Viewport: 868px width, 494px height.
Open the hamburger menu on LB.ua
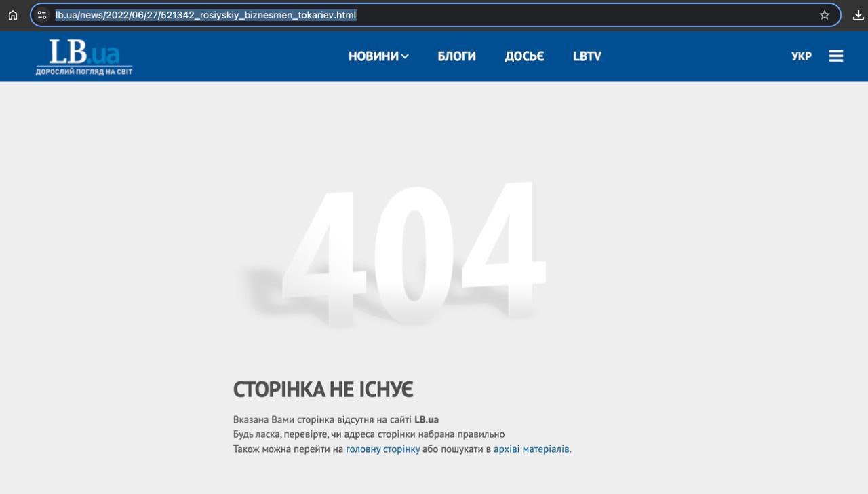(x=836, y=56)
